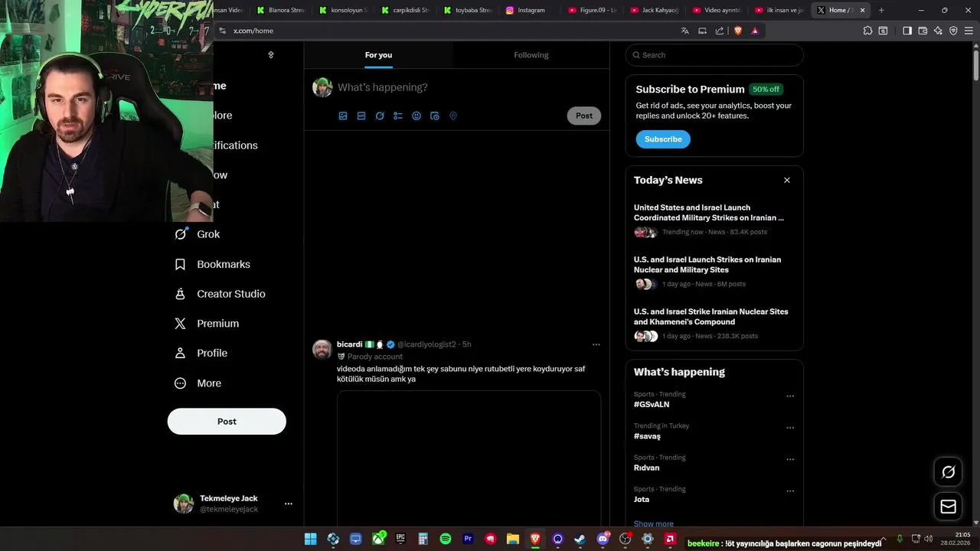Add a poll to the post
This screenshot has width=980, height=551.
398,116
